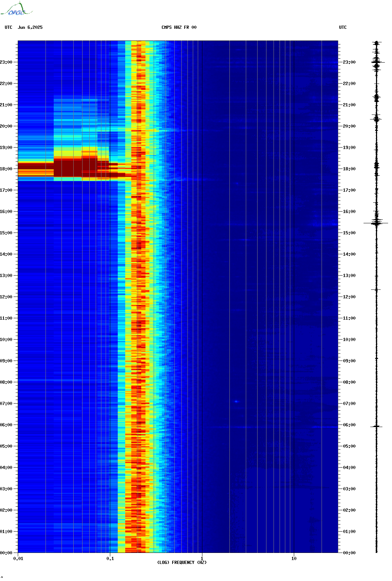Image resolution: width=392 pixels, height=581 pixels.
Task: Click the left-axis 15:00 time label
Action: [6, 233]
